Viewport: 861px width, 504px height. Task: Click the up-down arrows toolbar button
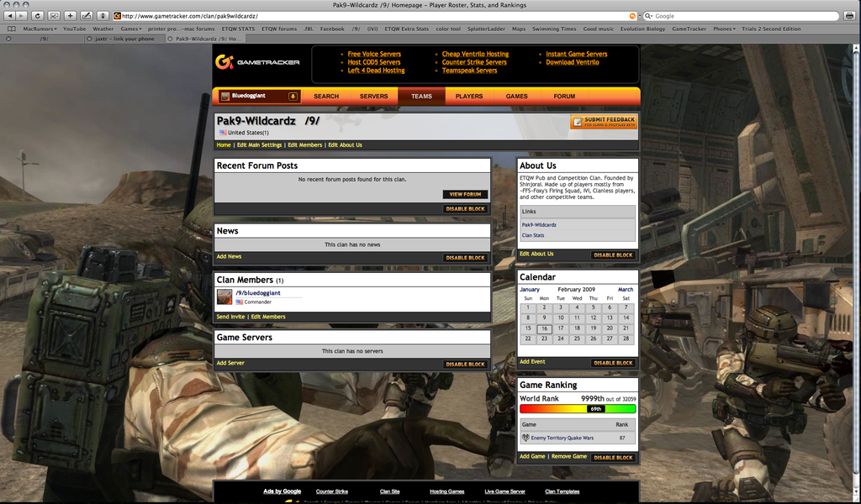[x=103, y=16]
